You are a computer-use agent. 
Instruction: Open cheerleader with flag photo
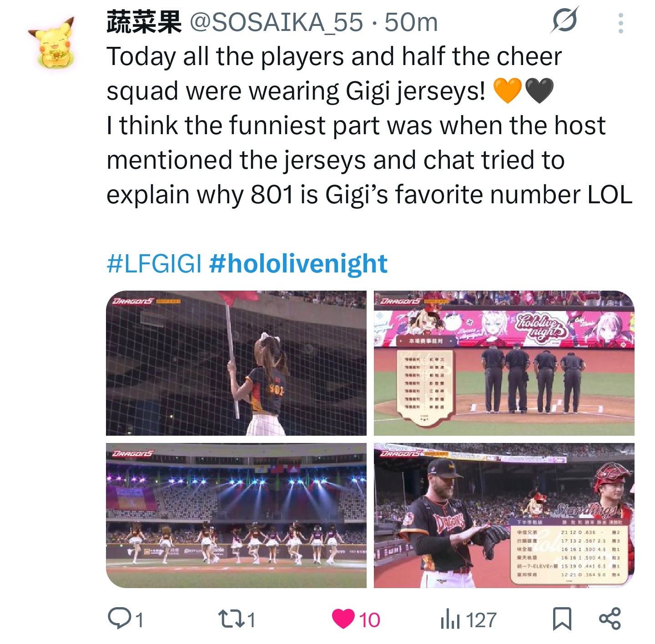[236, 363]
